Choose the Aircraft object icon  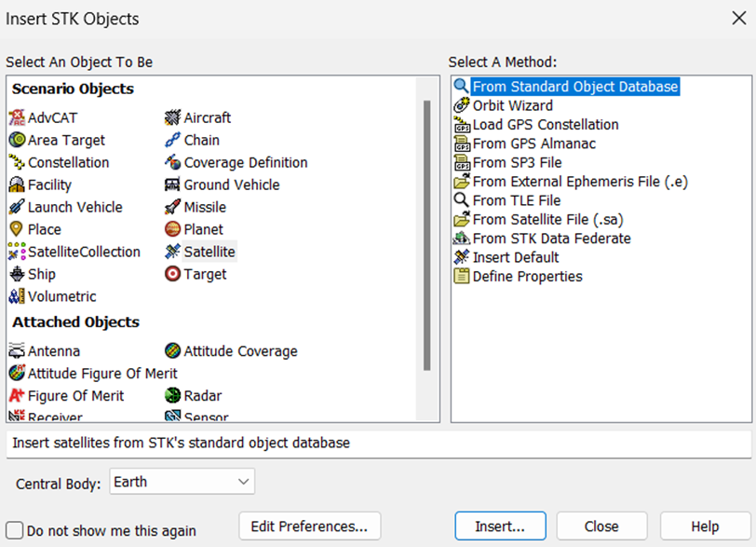click(x=172, y=117)
